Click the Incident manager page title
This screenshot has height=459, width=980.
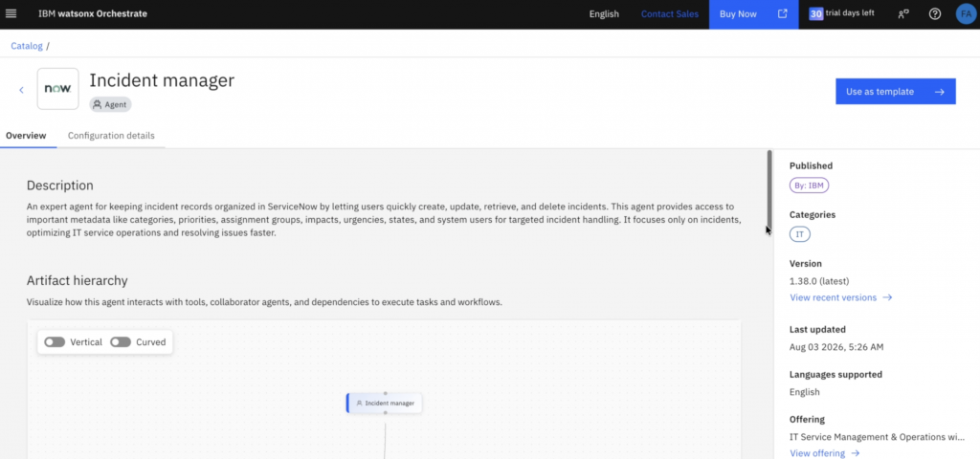click(162, 80)
